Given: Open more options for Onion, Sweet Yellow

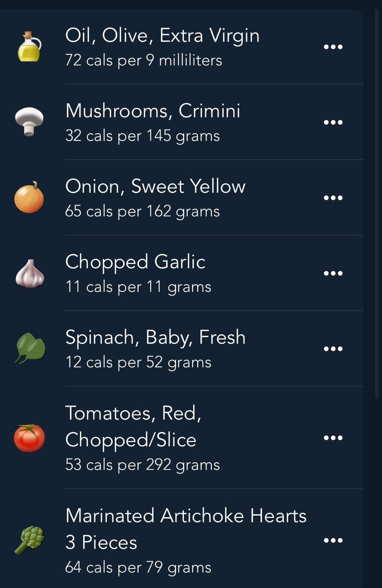Looking at the screenshot, I should [333, 197].
